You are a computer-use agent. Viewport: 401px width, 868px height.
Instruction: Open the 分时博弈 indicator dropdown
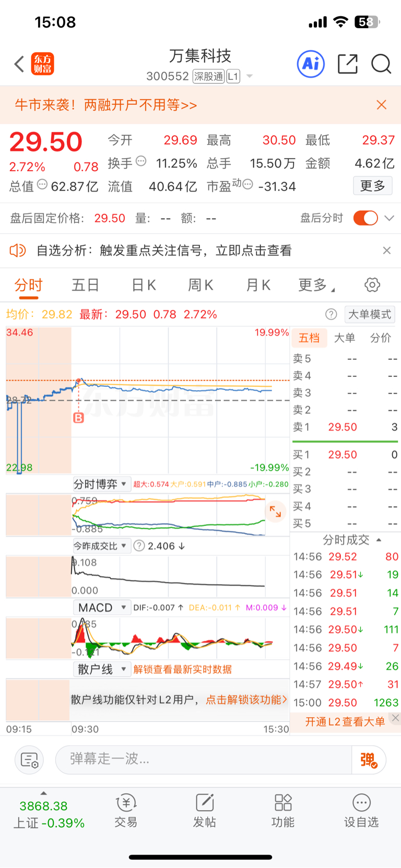tap(101, 484)
